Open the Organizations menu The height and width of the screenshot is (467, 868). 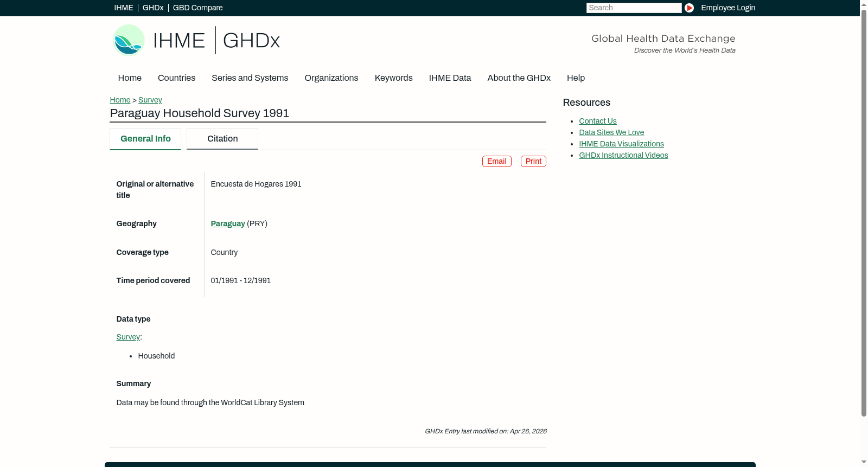(x=331, y=78)
